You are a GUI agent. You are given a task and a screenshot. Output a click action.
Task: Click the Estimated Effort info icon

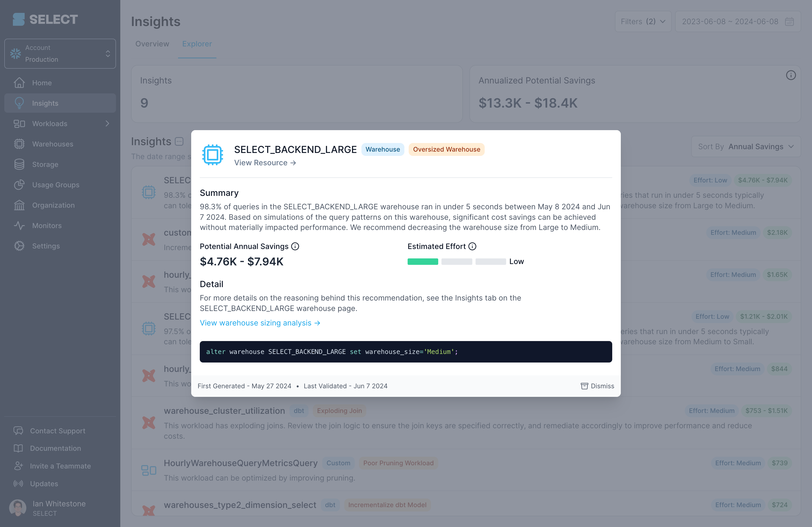(472, 246)
